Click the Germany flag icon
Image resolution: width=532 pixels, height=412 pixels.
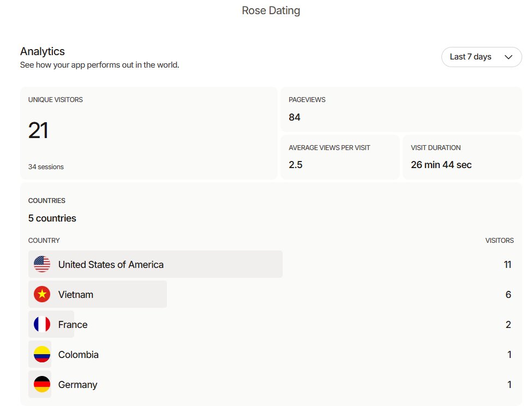tap(42, 384)
